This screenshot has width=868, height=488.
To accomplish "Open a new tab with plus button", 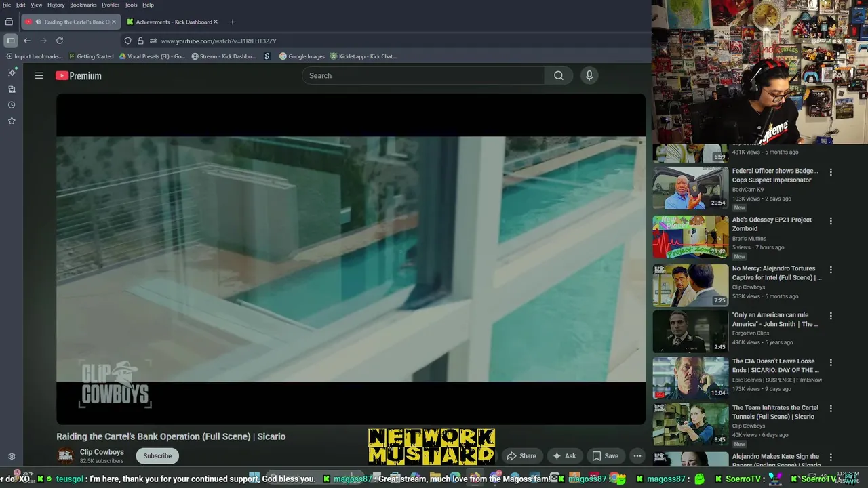I will 233,22.
